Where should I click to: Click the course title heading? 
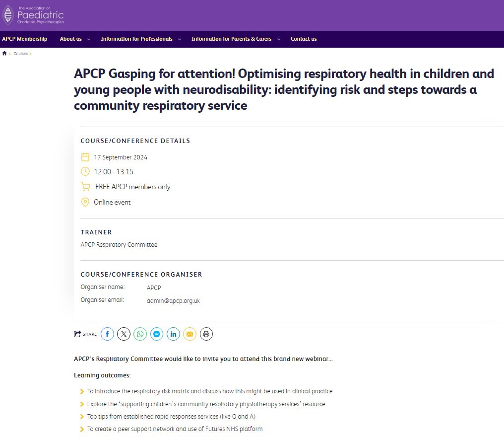click(x=284, y=89)
